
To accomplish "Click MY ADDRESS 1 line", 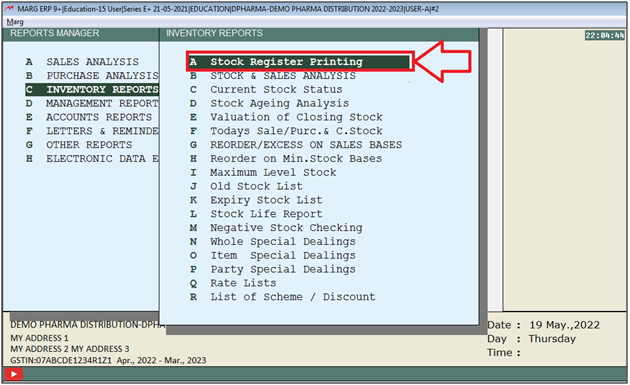I will pos(39,338).
